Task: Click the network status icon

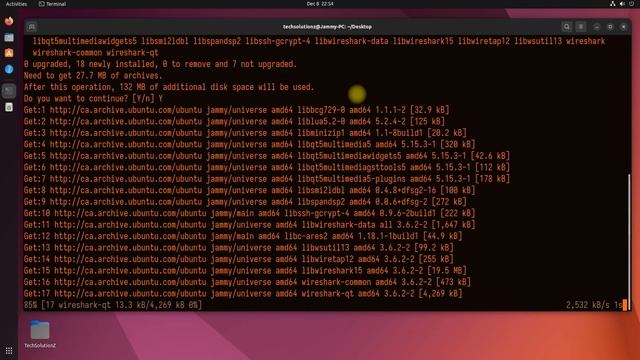Action: 613,4
